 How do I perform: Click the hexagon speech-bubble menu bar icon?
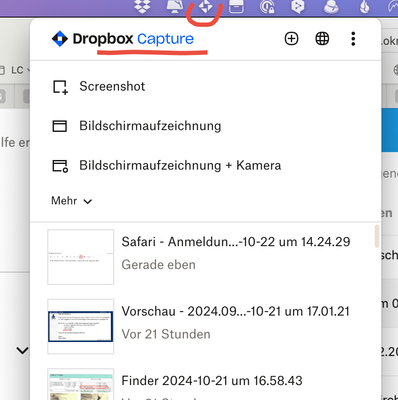click(298, 7)
